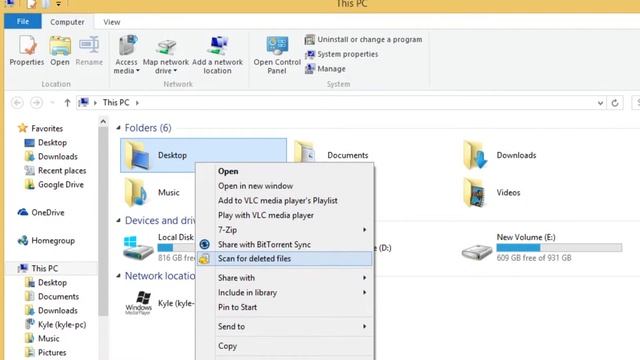Select Kyle Windows Media Player network location
The width and height of the screenshot is (640, 360).
(138, 303)
